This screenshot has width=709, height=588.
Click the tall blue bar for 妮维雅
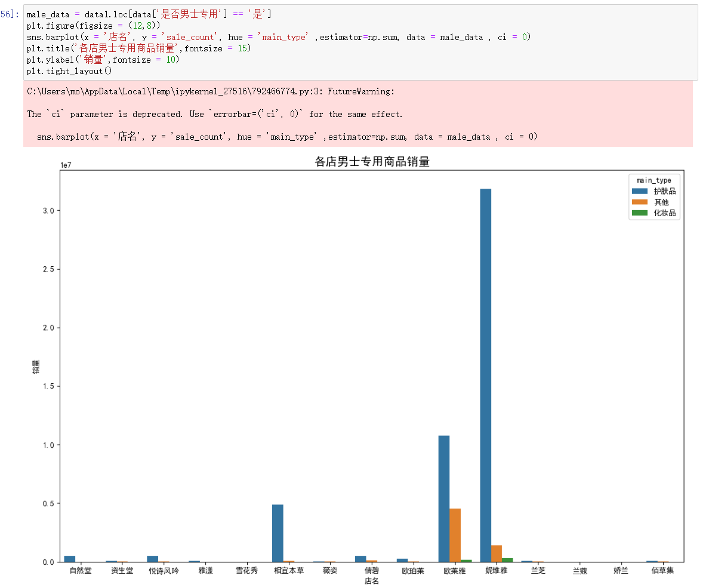click(x=486, y=375)
